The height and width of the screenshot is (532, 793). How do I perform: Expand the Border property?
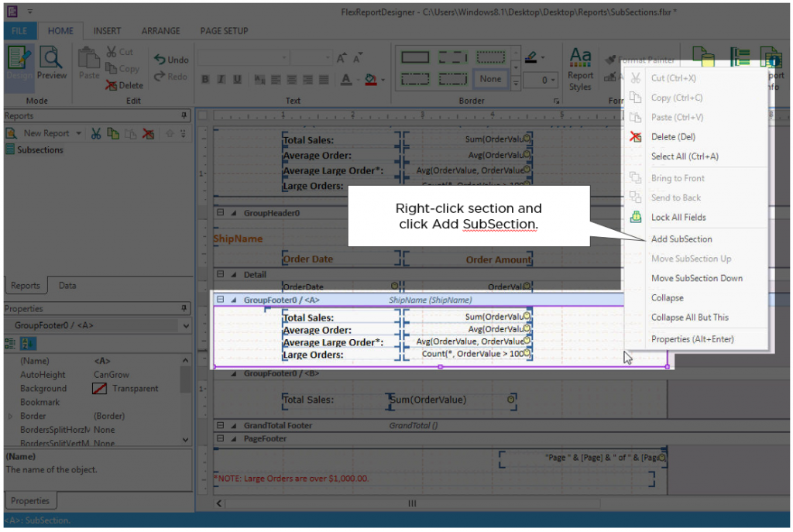[11, 416]
